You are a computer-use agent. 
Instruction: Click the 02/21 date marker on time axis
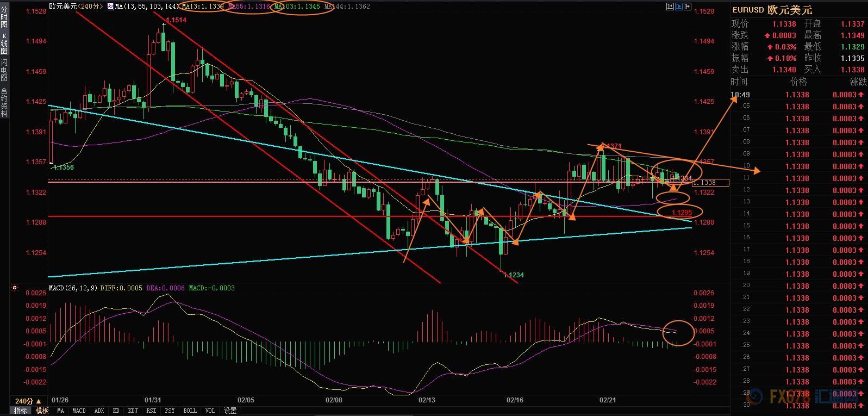pos(608,400)
